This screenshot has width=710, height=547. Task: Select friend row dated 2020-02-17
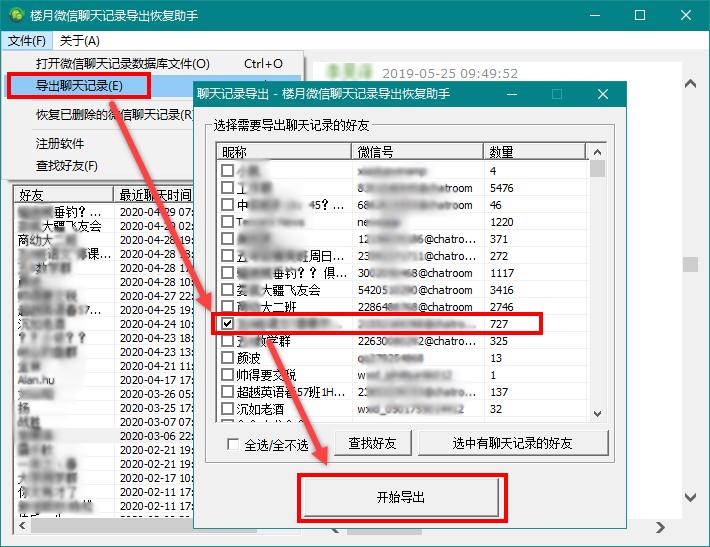click(105, 478)
